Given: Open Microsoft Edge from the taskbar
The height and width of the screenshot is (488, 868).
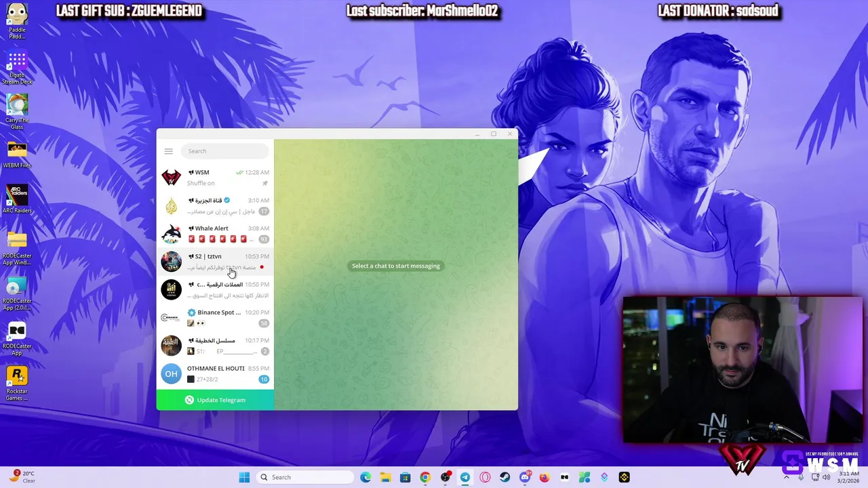Looking at the screenshot, I should click(x=366, y=477).
